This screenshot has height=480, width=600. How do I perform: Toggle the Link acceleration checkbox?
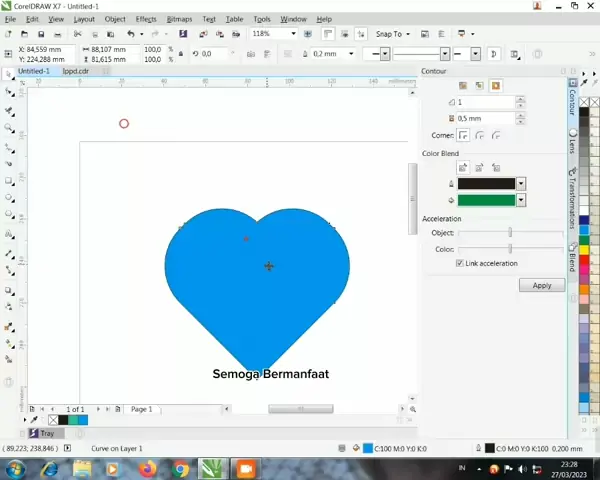(x=460, y=263)
